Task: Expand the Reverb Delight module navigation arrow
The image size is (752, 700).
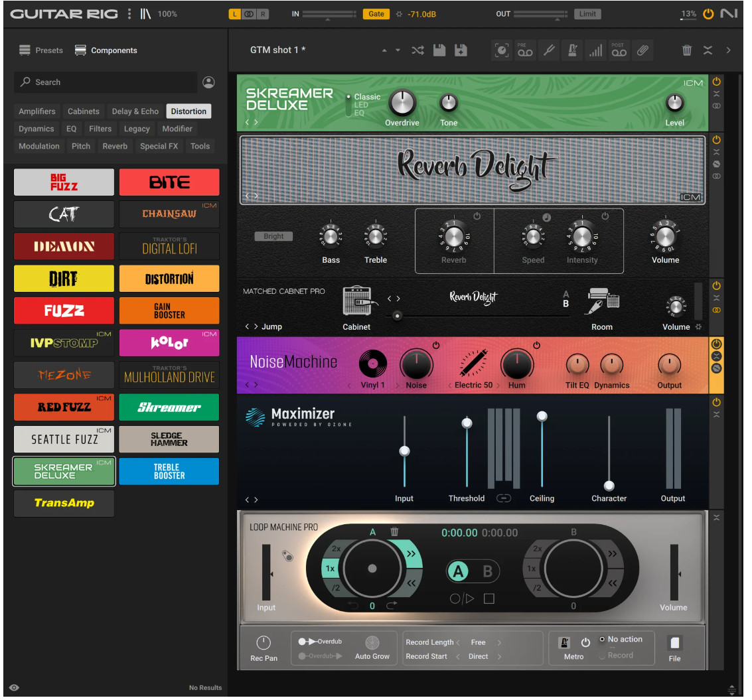Action: click(x=255, y=196)
